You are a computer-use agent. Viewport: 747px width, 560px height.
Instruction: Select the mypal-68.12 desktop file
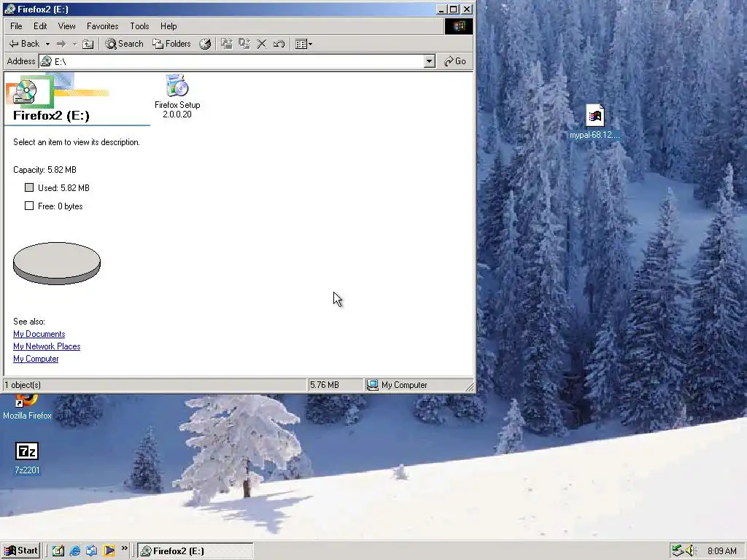coord(595,122)
